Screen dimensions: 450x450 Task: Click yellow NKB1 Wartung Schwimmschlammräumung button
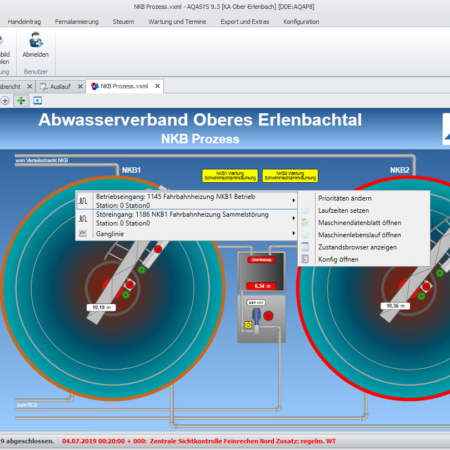coord(230,176)
